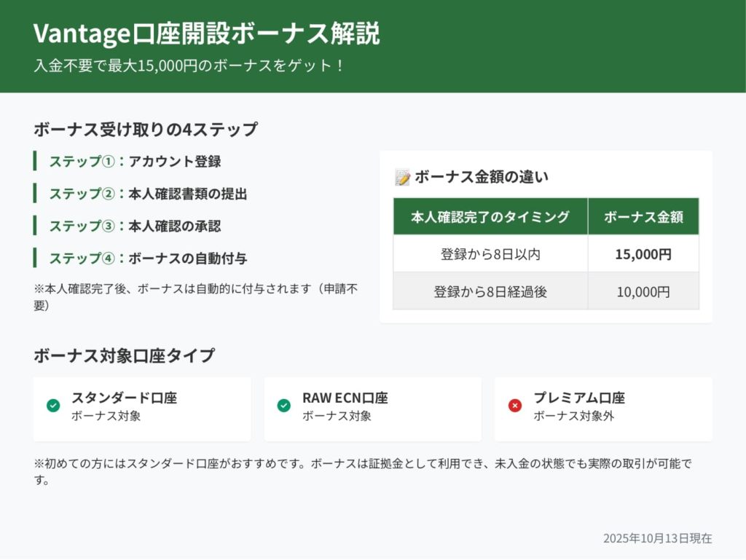
Task: Click the green checkmark beside スタンダード口座
Action: tap(53, 406)
